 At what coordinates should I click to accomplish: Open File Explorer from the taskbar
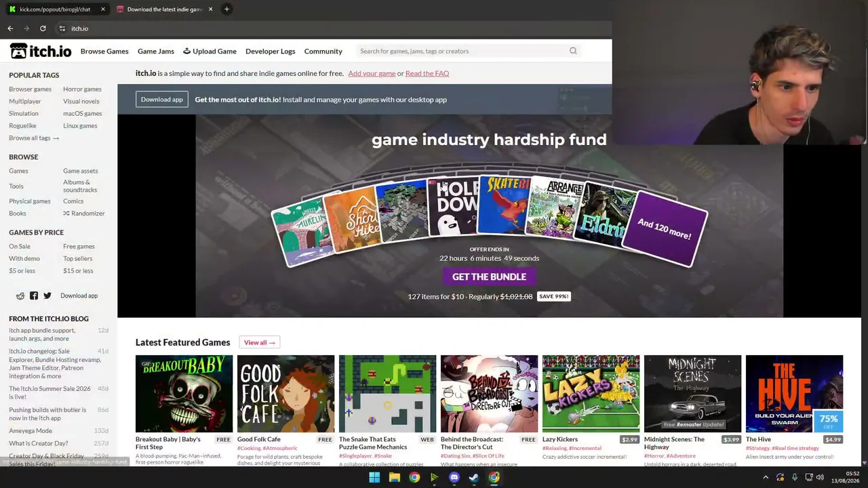(x=394, y=477)
